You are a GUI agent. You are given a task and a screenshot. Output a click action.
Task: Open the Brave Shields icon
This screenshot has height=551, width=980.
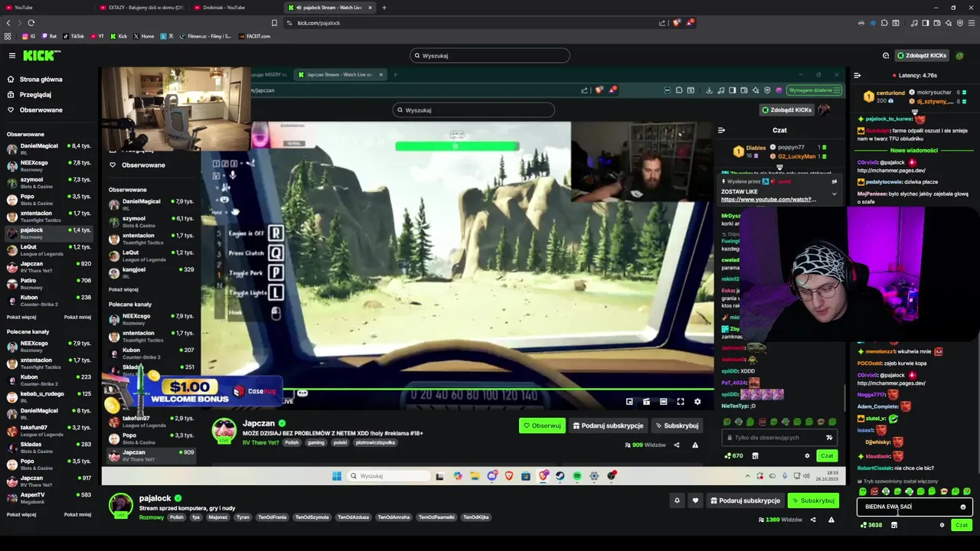coord(676,23)
